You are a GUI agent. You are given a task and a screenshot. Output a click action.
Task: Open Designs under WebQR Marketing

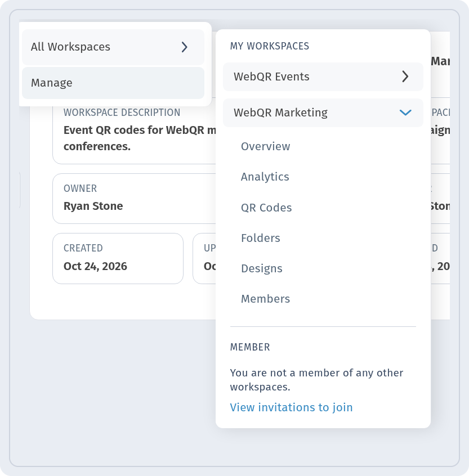pyautogui.click(x=262, y=268)
